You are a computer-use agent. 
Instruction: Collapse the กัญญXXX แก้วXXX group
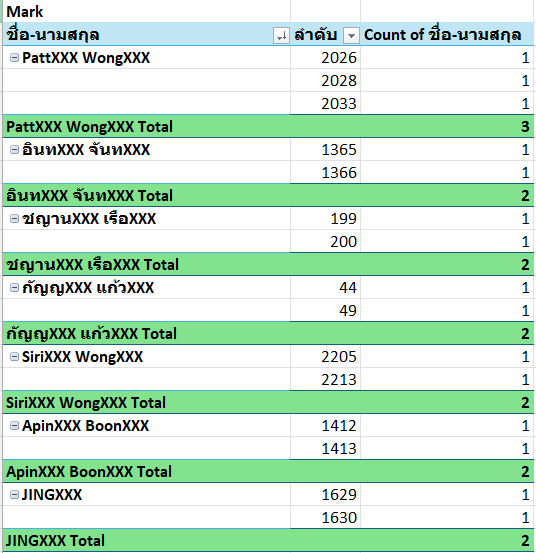[14, 288]
